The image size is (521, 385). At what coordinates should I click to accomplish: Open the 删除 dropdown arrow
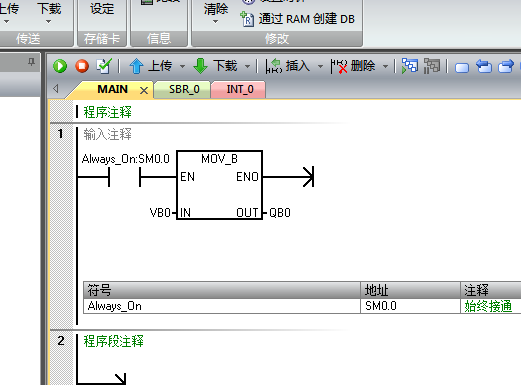pyautogui.click(x=385, y=66)
